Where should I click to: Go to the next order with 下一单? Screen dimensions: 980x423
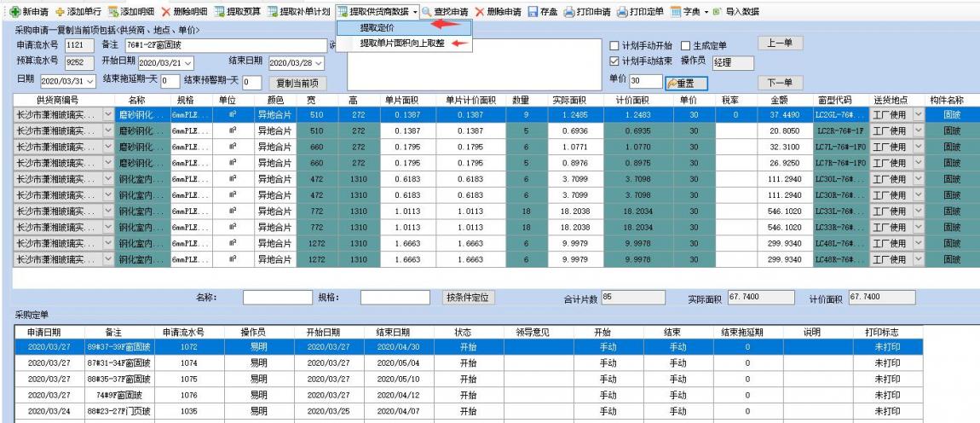(779, 82)
